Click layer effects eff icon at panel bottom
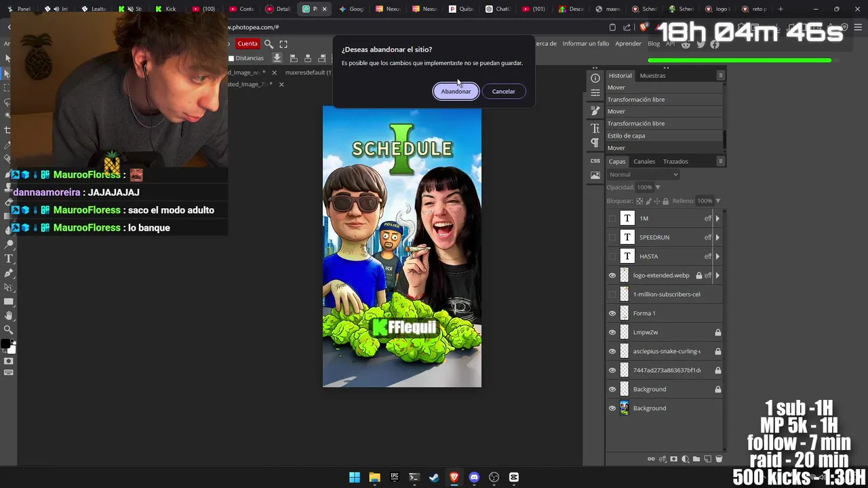Image resolution: width=868 pixels, height=488 pixels. [x=663, y=459]
